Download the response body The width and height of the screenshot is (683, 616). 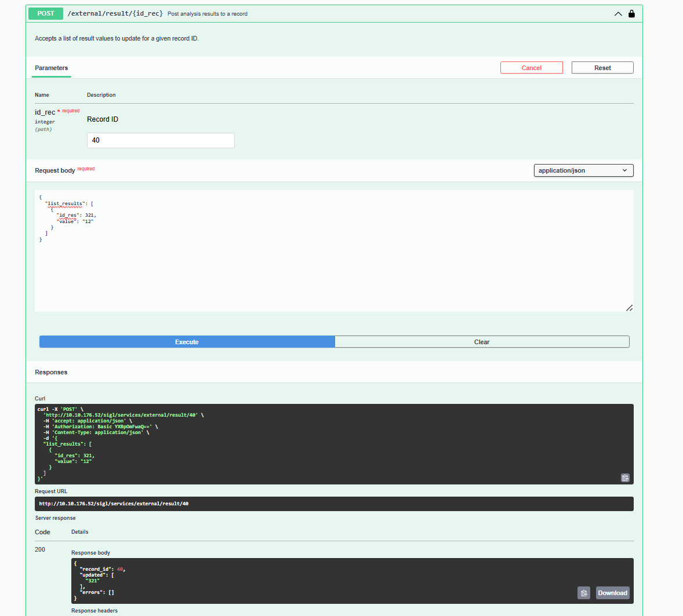coord(612,593)
